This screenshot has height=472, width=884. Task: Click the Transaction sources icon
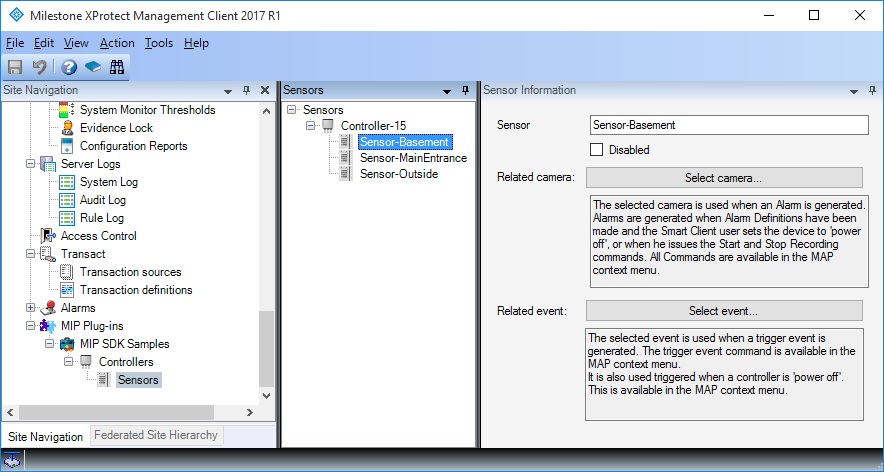67,272
